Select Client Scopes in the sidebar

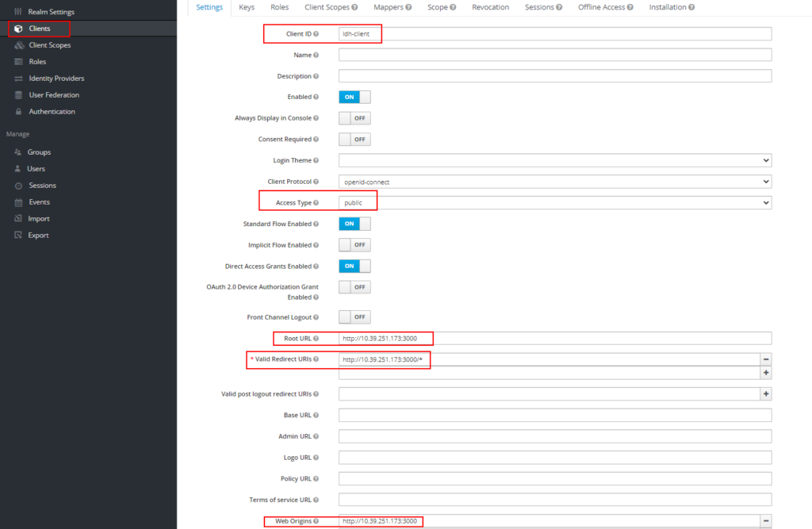click(49, 45)
